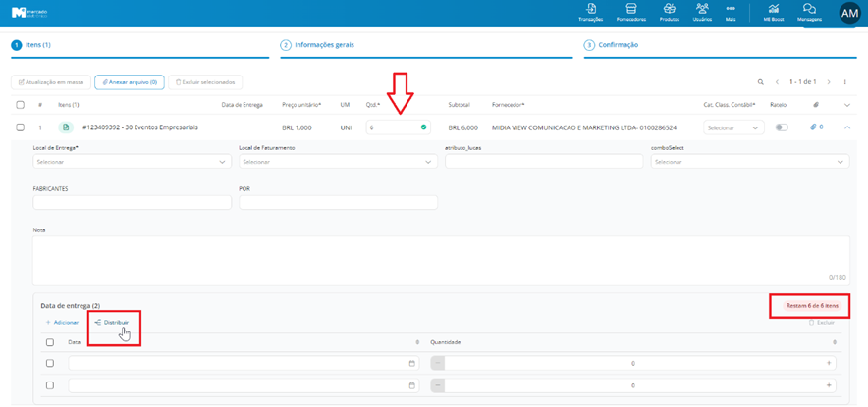868x407 pixels.
Task: Decrease quantity in second delivery row
Action: click(x=437, y=385)
